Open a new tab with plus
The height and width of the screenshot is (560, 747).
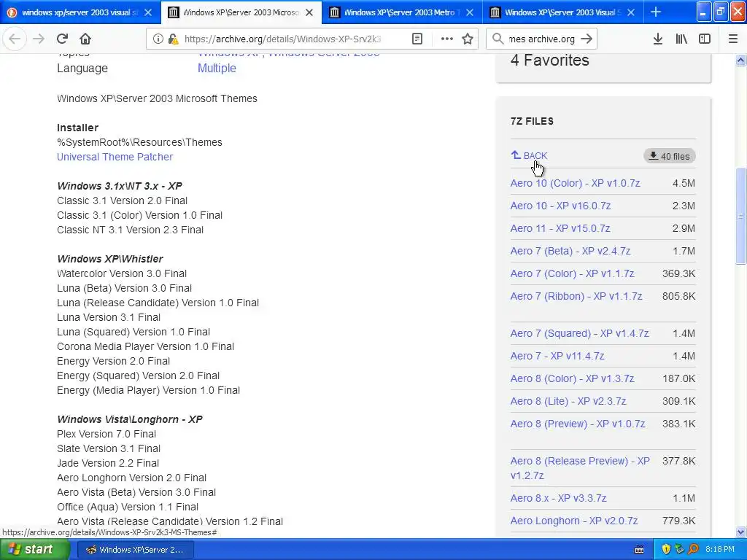coord(656,12)
